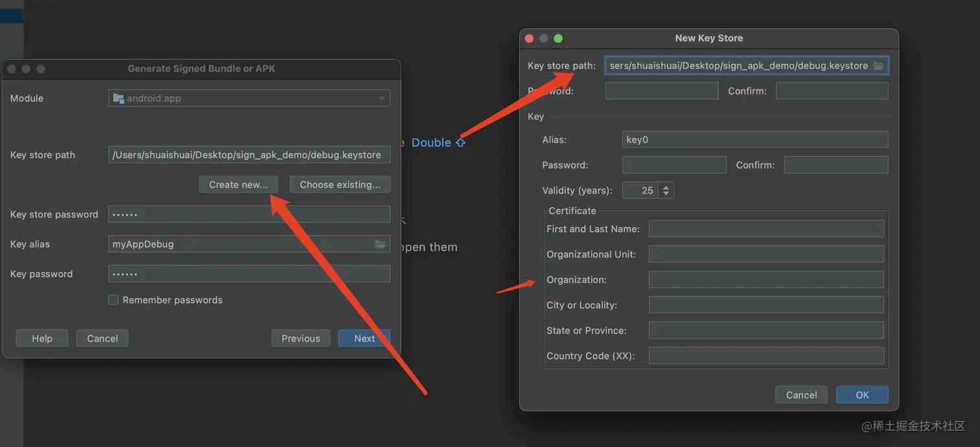Viewport: 980px width, 447px height.
Task: Cancel the New Key Store dialog
Action: (802, 395)
